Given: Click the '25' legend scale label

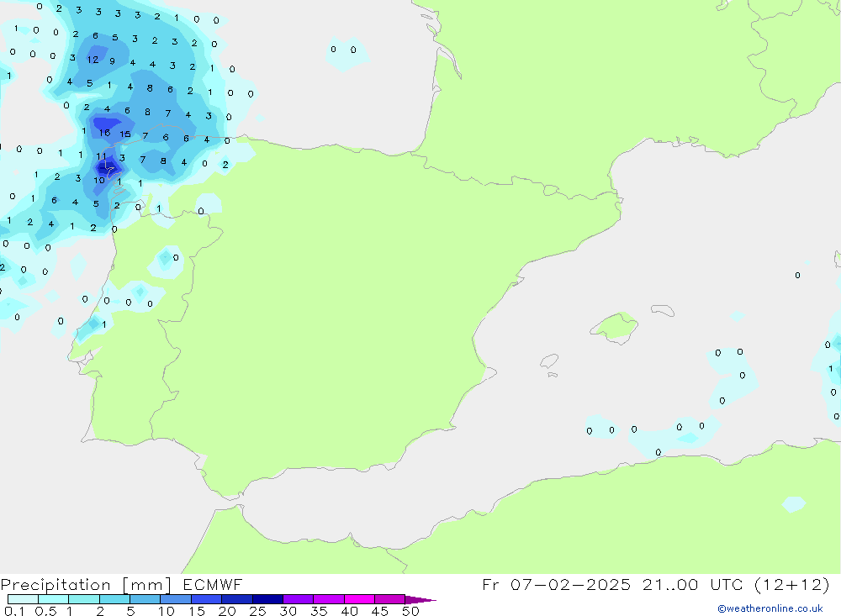Looking at the screenshot, I should click(x=257, y=611).
